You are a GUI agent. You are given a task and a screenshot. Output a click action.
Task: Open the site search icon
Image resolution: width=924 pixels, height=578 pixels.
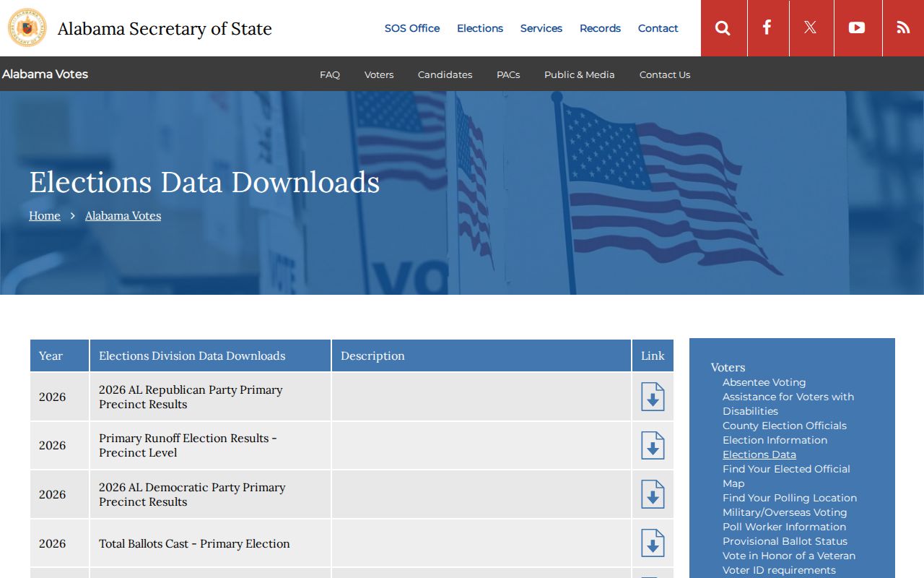[723, 28]
